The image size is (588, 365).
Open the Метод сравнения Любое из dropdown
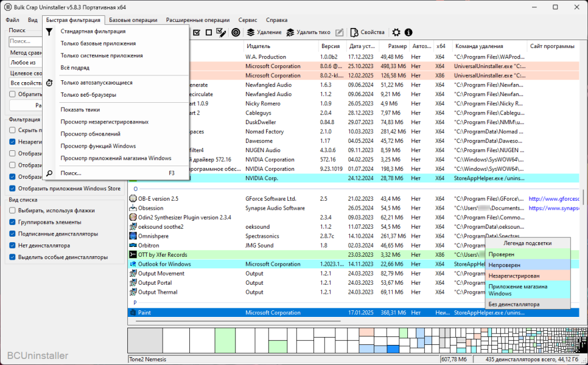click(x=26, y=63)
